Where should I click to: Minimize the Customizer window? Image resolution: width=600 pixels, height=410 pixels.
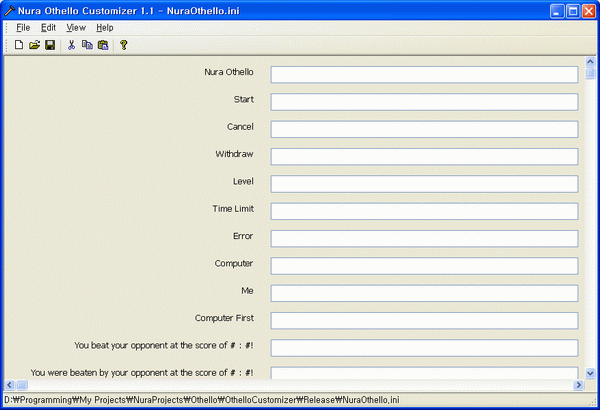click(557, 11)
